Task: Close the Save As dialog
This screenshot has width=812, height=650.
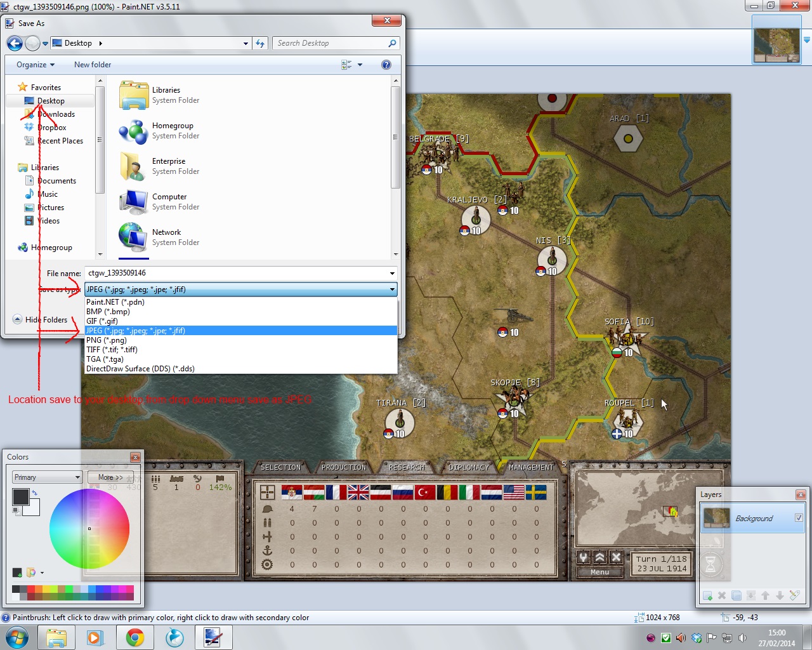Action: [387, 21]
